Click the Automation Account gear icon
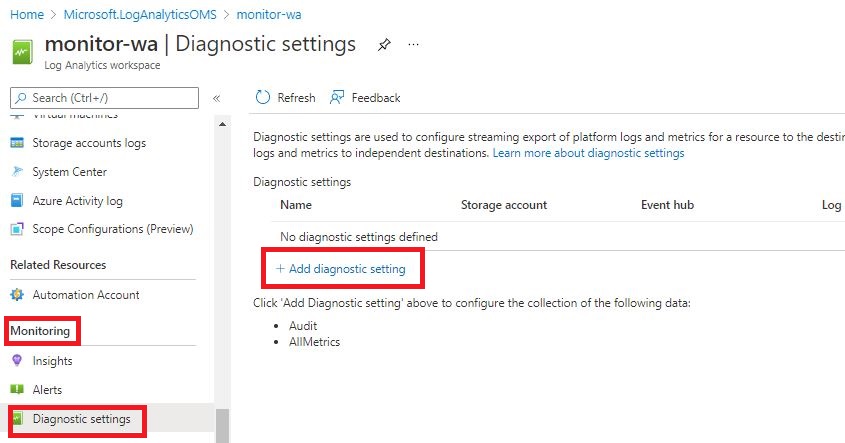This screenshot has width=845, height=443. (17, 295)
